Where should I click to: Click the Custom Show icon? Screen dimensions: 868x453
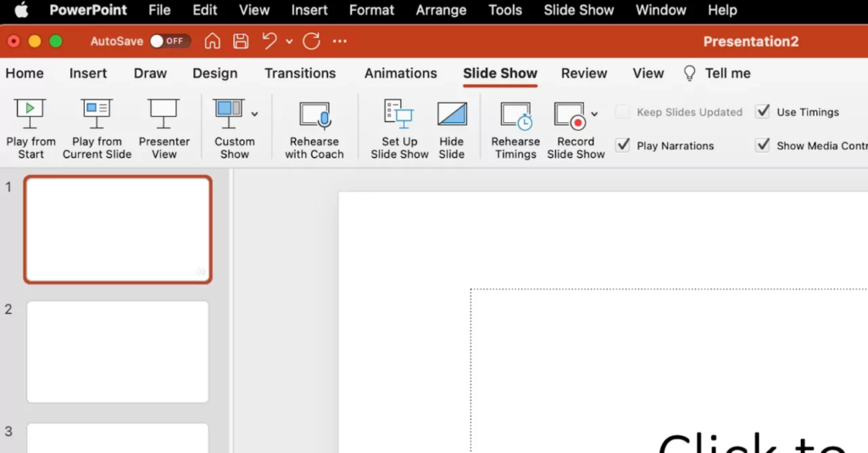coord(229,114)
